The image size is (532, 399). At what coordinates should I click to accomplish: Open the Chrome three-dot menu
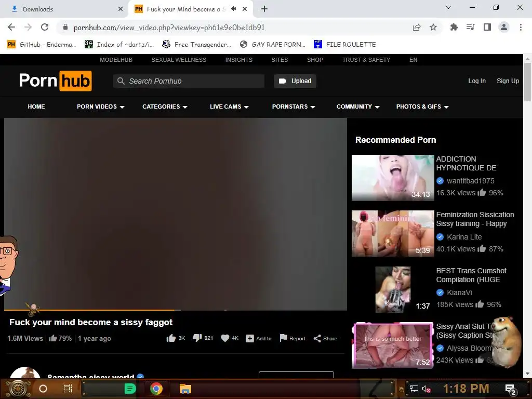pos(521,27)
